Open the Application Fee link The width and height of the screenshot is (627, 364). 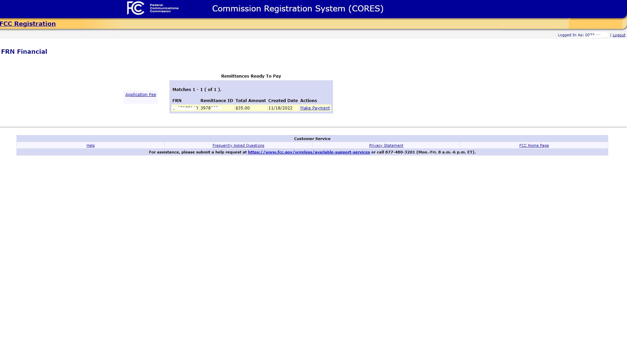[140, 95]
